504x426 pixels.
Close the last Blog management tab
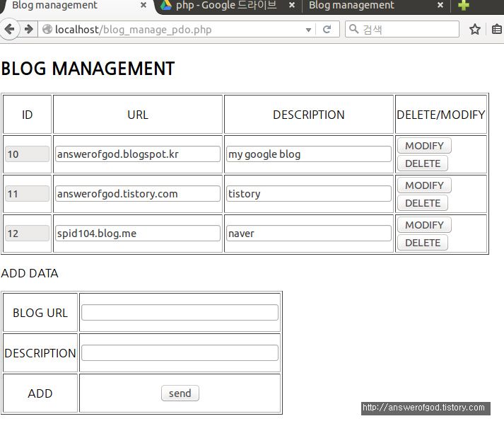coord(440,5)
